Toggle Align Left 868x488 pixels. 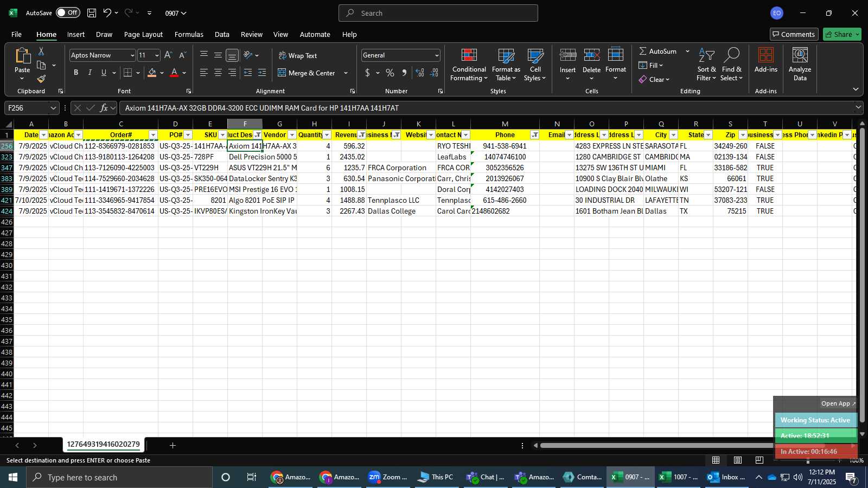click(x=204, y=73)
